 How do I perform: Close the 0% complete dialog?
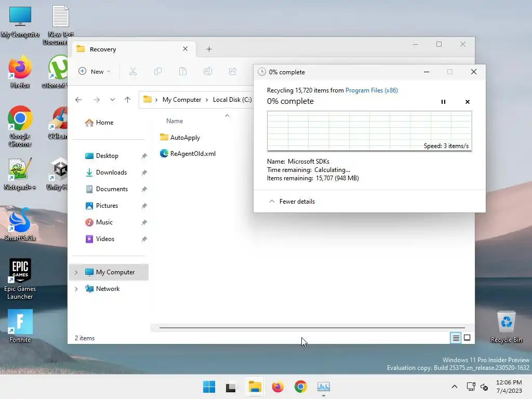point(474,72)
